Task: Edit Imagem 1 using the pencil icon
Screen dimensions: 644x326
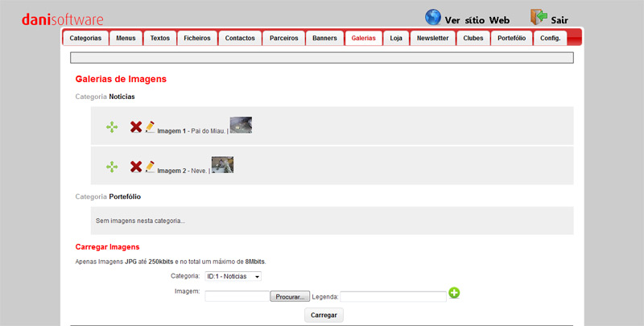Action: pos(150,127)
